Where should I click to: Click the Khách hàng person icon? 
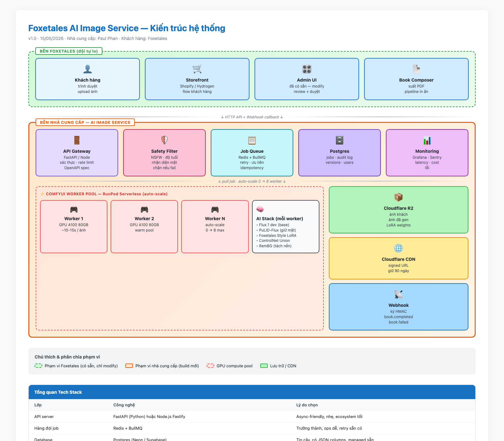click(88, 69)
